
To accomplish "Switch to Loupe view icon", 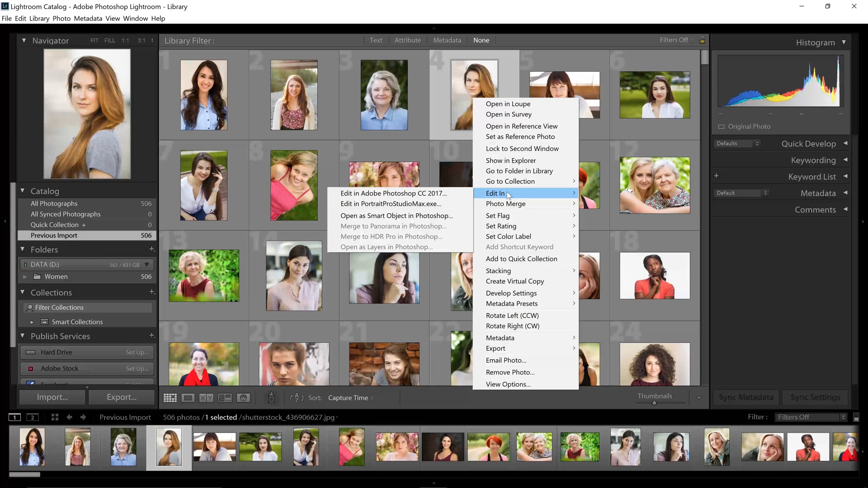I will click(x=188, y=398).
